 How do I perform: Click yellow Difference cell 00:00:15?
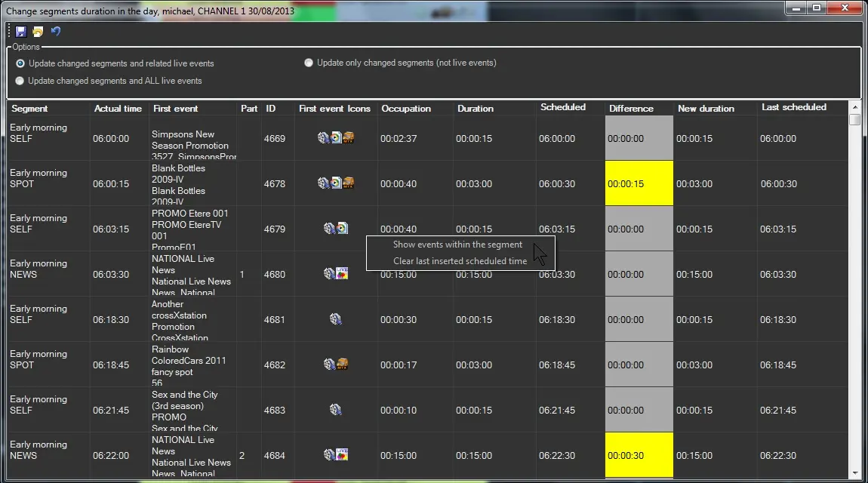tap(639, 183)
